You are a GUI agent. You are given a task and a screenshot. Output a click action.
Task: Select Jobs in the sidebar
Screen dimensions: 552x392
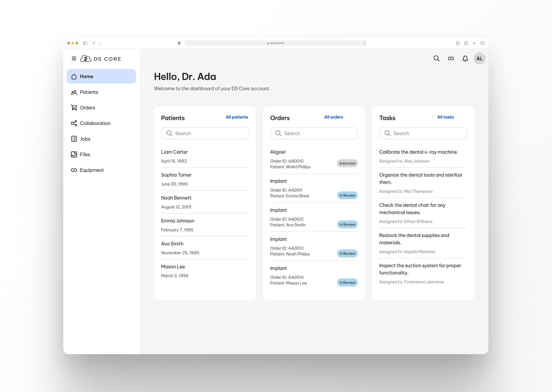tap(85, 139)
